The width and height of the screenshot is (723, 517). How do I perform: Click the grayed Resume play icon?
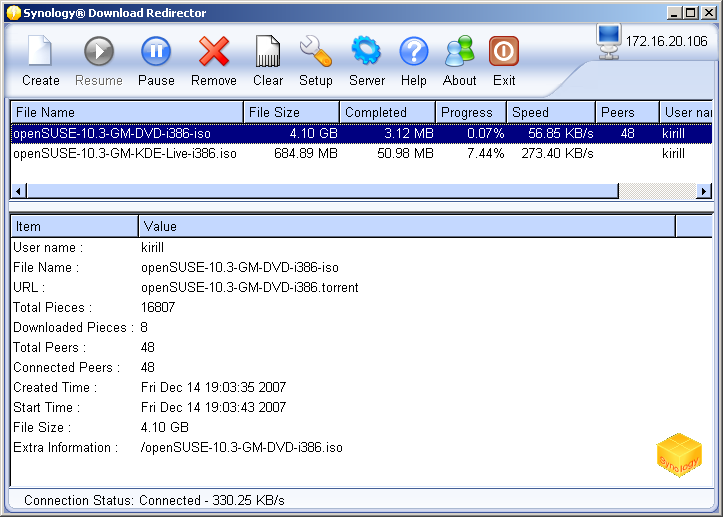tap(99, 51)
